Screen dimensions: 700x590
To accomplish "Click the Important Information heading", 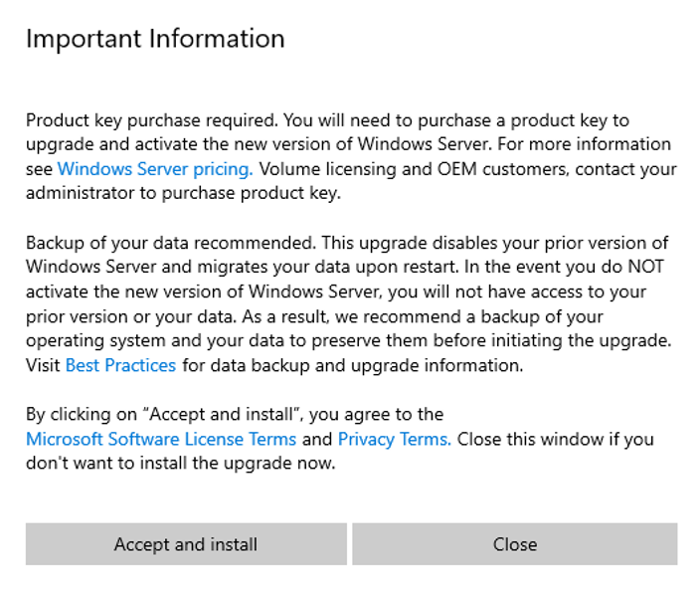I will (155, 39).
